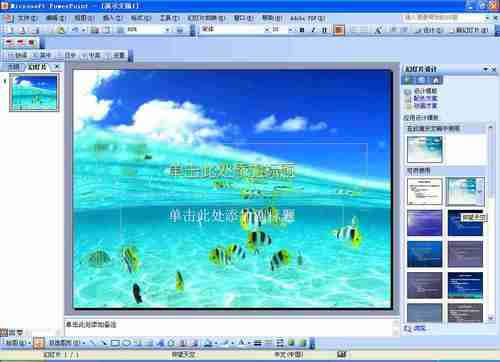The width and height of the screenshot is (500, 362).
Task: Select slide 1 thumbnail in left pane
Action: click(x=34, y=93)
